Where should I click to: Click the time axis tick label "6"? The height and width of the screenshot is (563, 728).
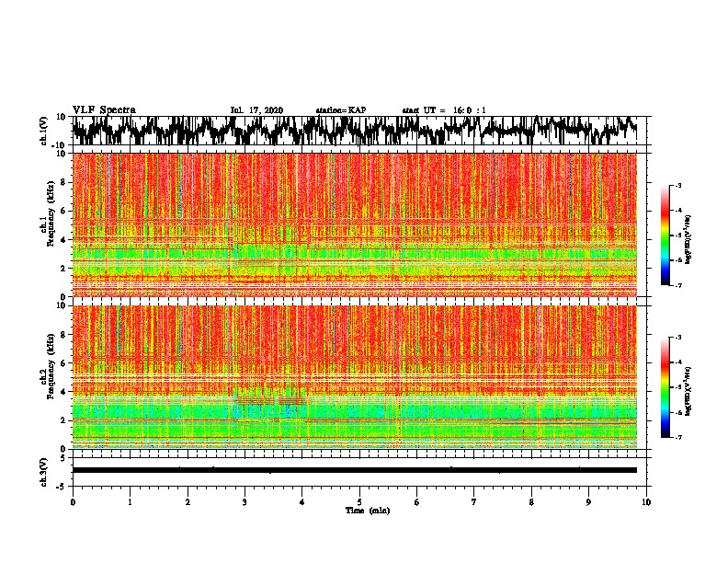[x=417, y=502]
